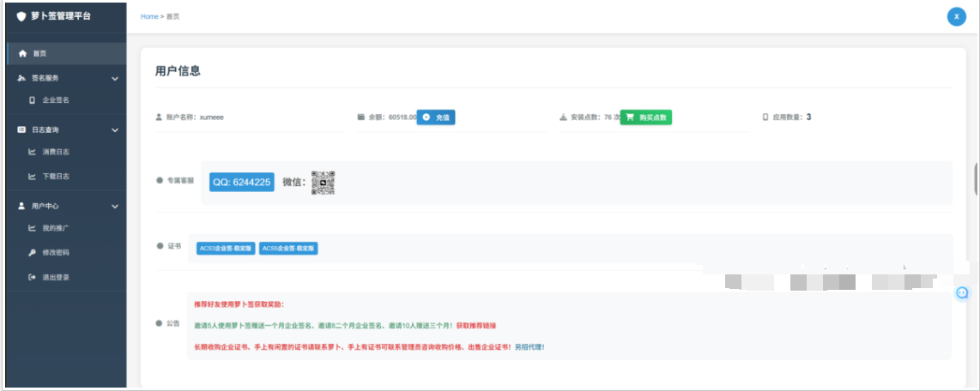Collapse the 日志查询 chevron
The width and height of the screenshot is (980, 391).
[115, 130]
